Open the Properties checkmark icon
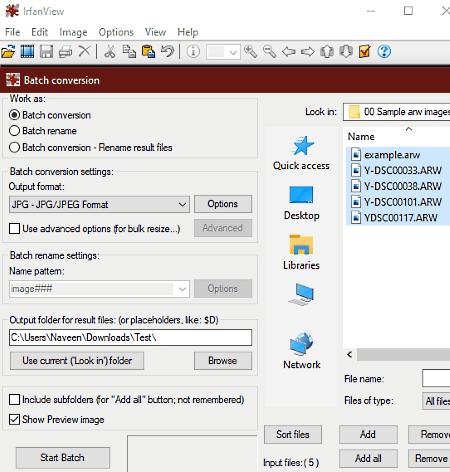Screen dimensions: 450x472 pyautogui.click(x=365, y=52)
